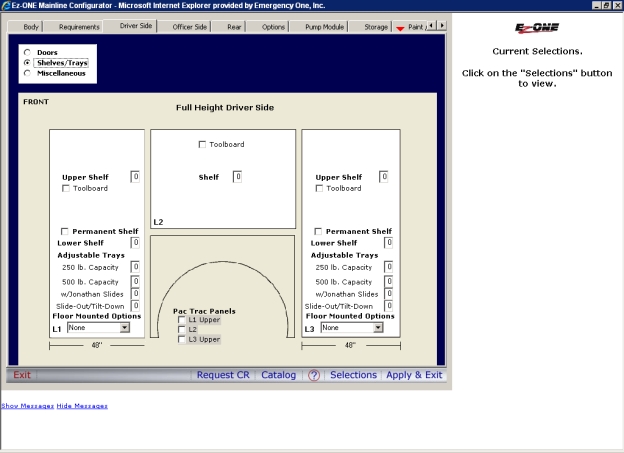Click the help question mark icon

(314, 375)
